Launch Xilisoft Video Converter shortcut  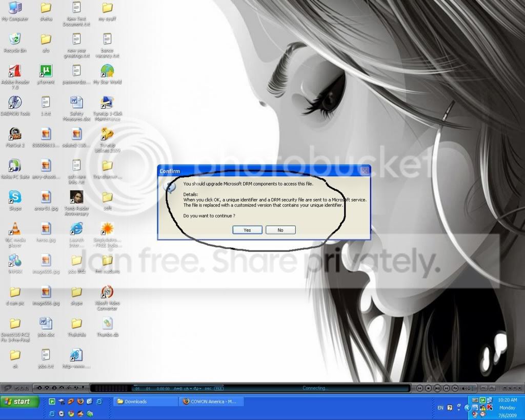coord(107,298)
